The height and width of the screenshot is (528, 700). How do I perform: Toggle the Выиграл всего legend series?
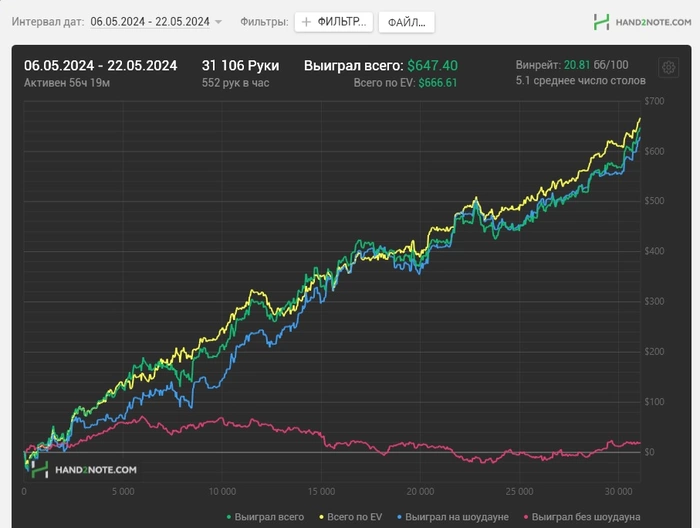click(265, 517)
